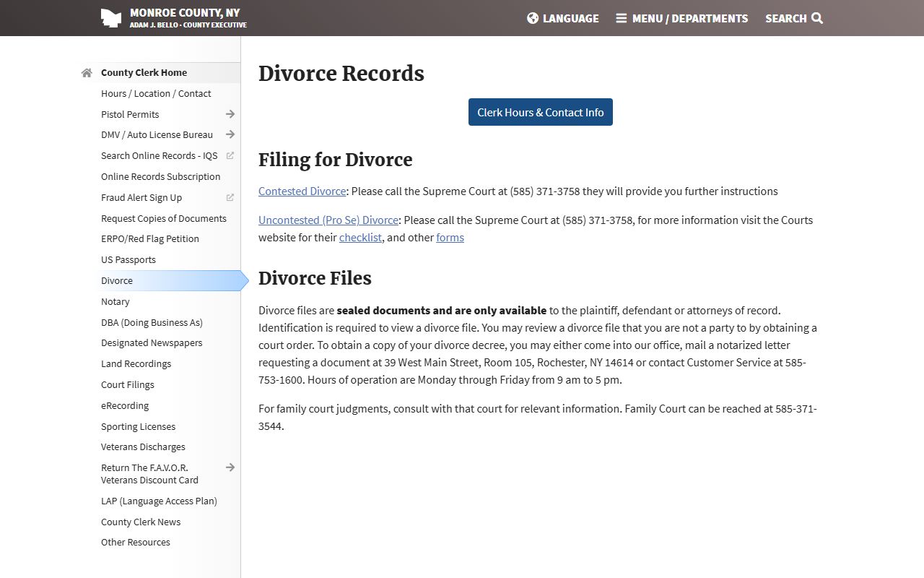The width and height of the screenshot is (924, 578).
Task: Click the globe Language icon
Action: [x=533, y=18]
